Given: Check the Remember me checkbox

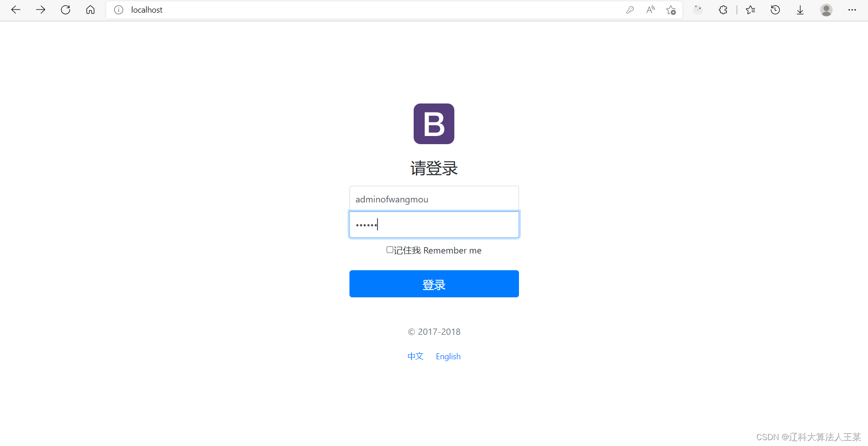Looking at the screenshot, I should coord(390,250).
